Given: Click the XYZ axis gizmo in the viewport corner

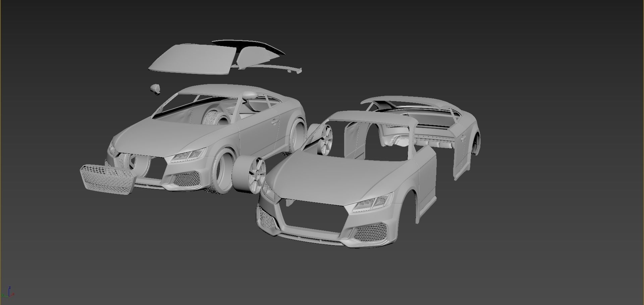Looking at the screenshot, I should [x=7, y=292].
